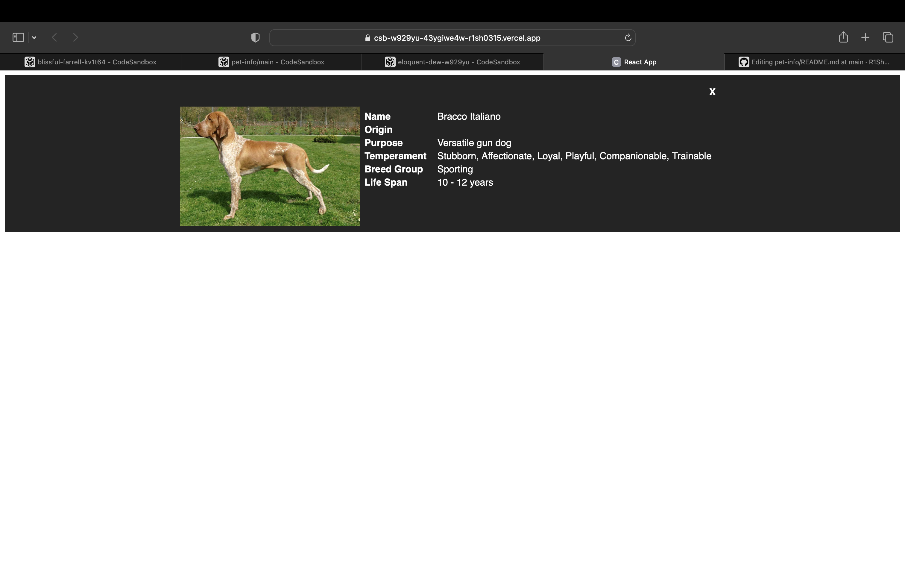
Task: Show the tab overview grid
Action: coord(888,37)
